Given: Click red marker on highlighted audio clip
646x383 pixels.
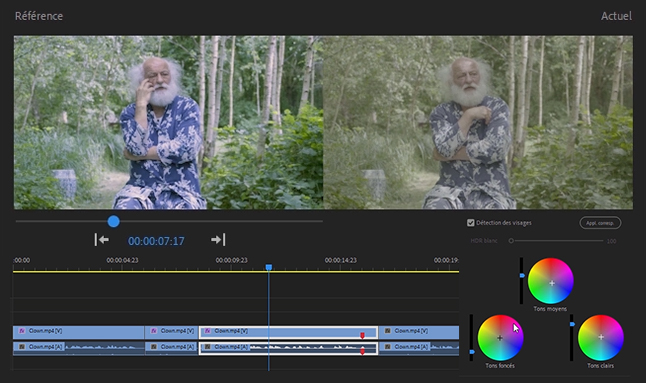Looking at the screenshot, I should coord(363,351).
